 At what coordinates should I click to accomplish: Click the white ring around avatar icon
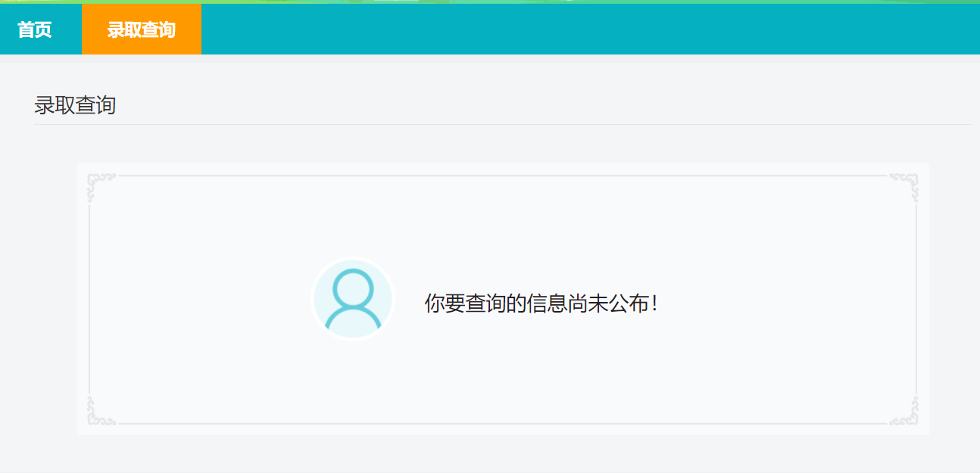(x=353, y=260)
